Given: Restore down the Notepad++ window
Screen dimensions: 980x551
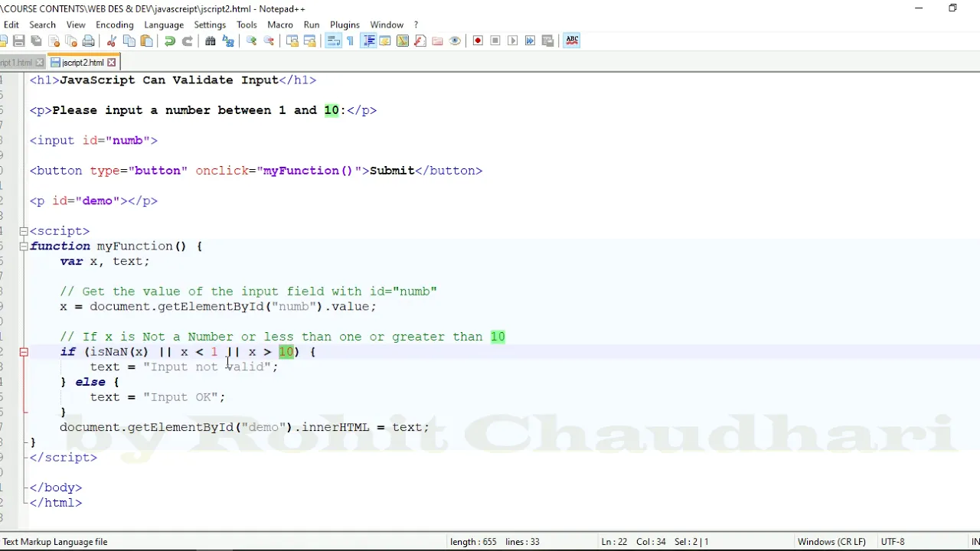Looking at the screenshot, I should click(x=952, y=8).
